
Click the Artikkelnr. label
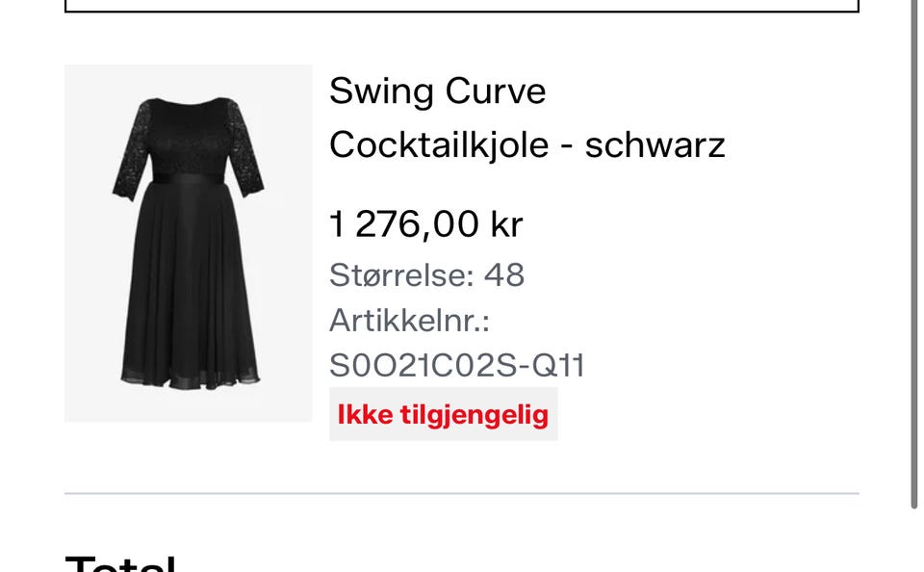click(410, 321)
